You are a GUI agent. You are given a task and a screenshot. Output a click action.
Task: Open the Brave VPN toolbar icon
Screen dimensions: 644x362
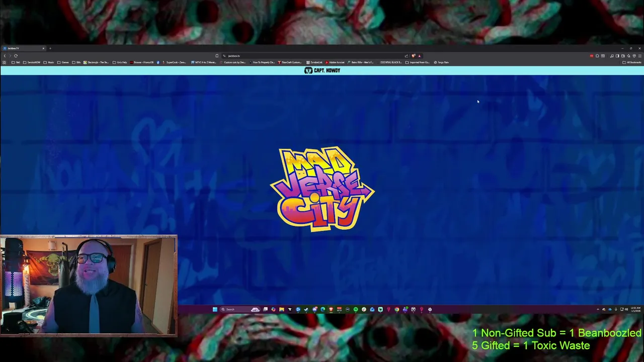click(634, 56)
